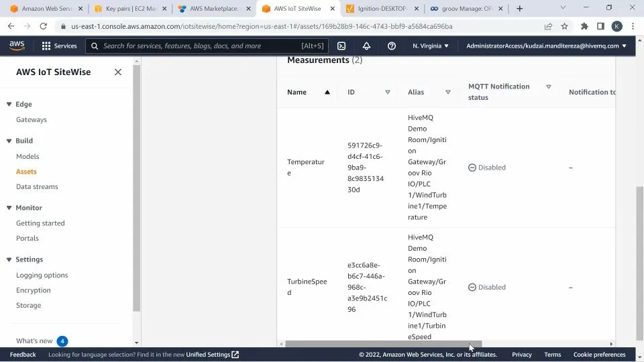Close the Ignition-DESKTOP tab
The width and height of the screenshot is (644, 362).
[417, 9]
